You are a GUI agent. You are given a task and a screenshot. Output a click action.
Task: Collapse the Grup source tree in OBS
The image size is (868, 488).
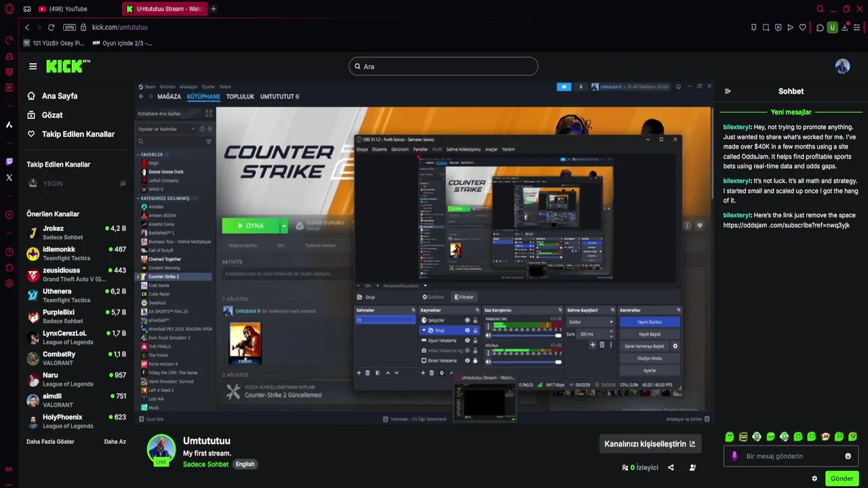[x=424, y=330]
